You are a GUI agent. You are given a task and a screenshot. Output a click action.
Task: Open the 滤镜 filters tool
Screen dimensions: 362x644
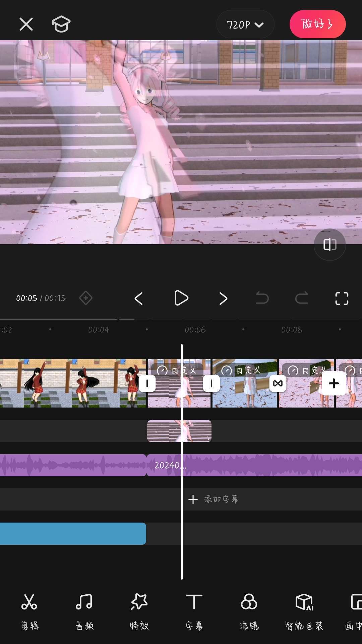tap(249, 611)
